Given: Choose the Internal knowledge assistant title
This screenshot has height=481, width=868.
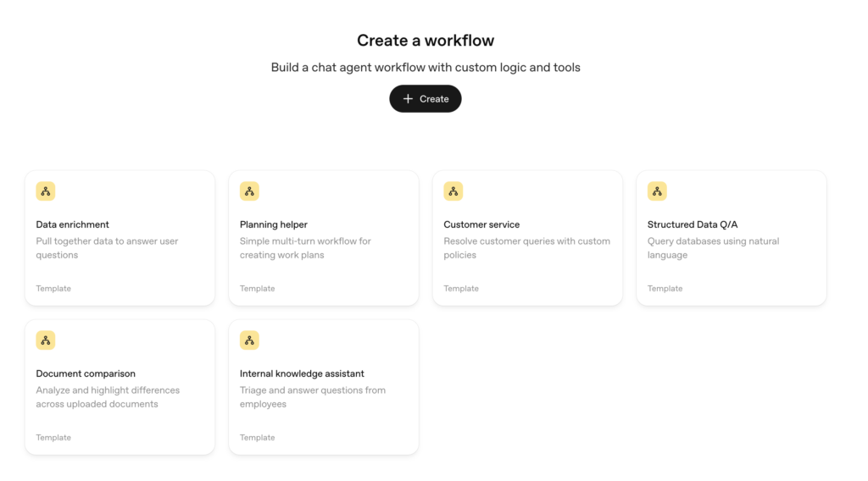Looking at the screenshot, I should pos(302,373).
